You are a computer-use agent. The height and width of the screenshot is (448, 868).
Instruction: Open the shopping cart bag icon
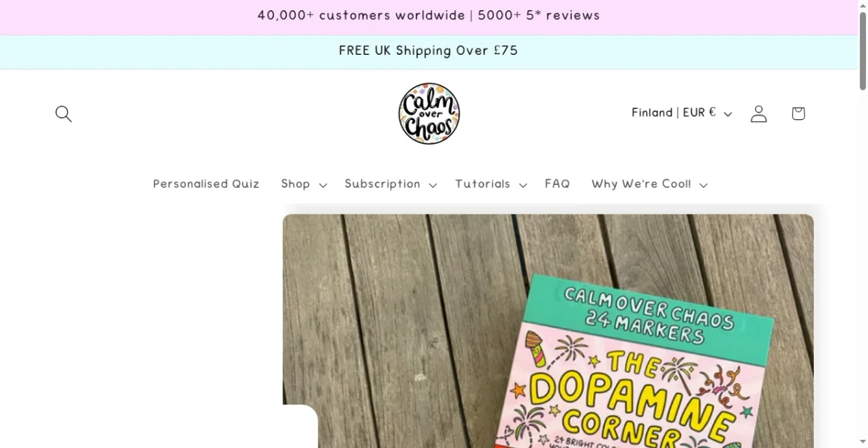(799, 113)
